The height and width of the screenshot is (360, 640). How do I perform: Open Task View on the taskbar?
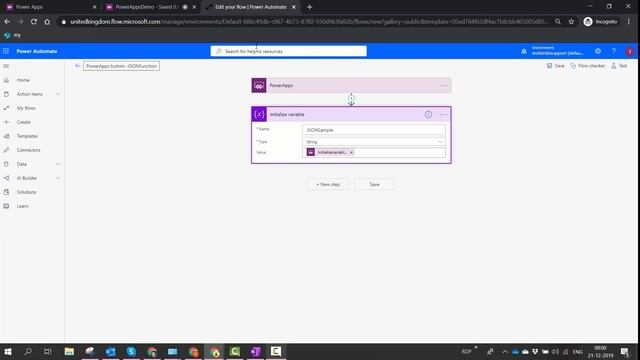coord(48,351)
